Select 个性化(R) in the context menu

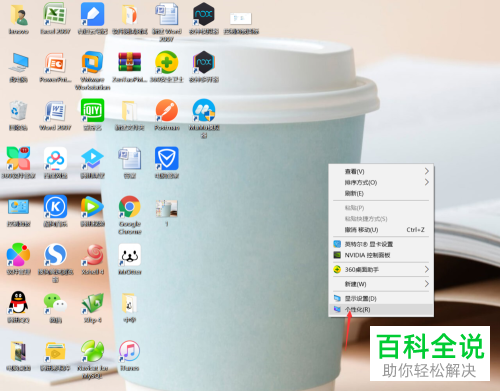point(381,309)
